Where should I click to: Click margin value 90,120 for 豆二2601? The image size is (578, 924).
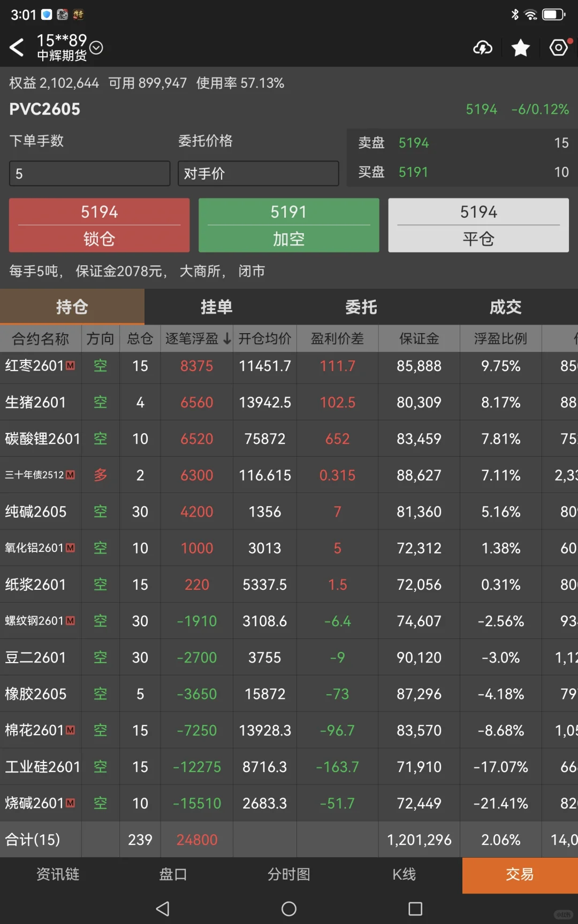point(419,657)
